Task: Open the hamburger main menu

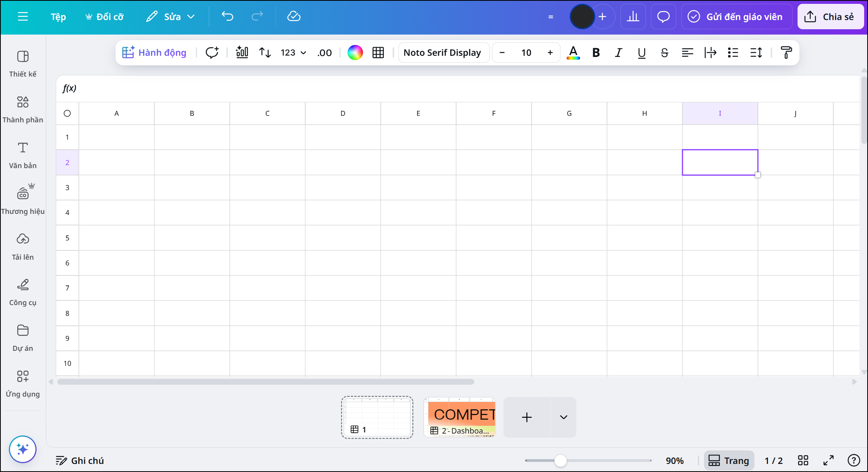Action: click(23, 17)
